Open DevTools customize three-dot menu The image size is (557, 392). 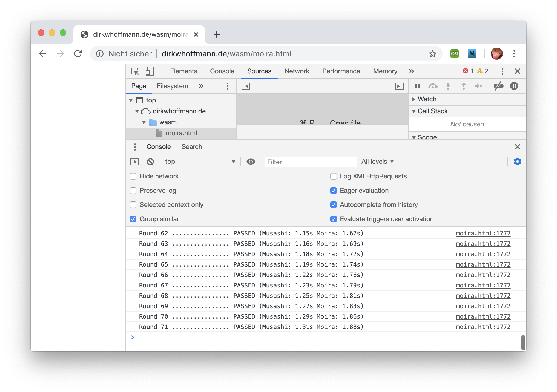pyautogui.click(x=502, y=71)
